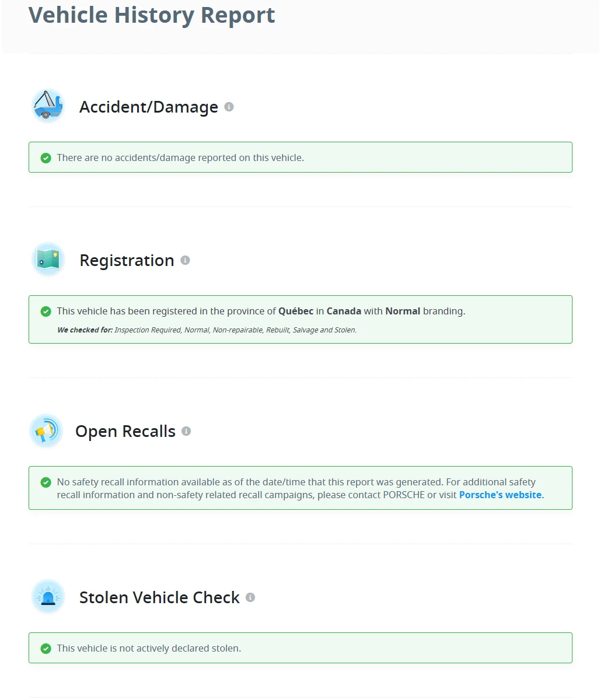Visit Porsche's website link
The image size is (611, 700).
pos(501,495)
